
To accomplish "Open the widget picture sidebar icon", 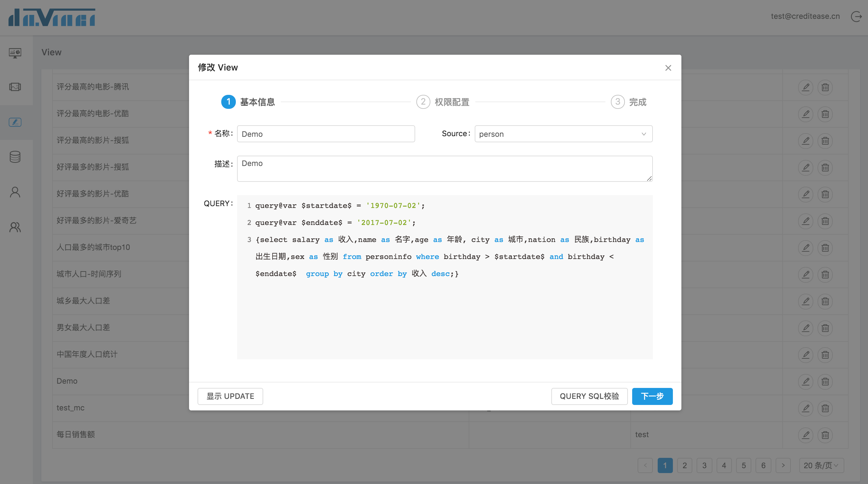I will [15, 87].
